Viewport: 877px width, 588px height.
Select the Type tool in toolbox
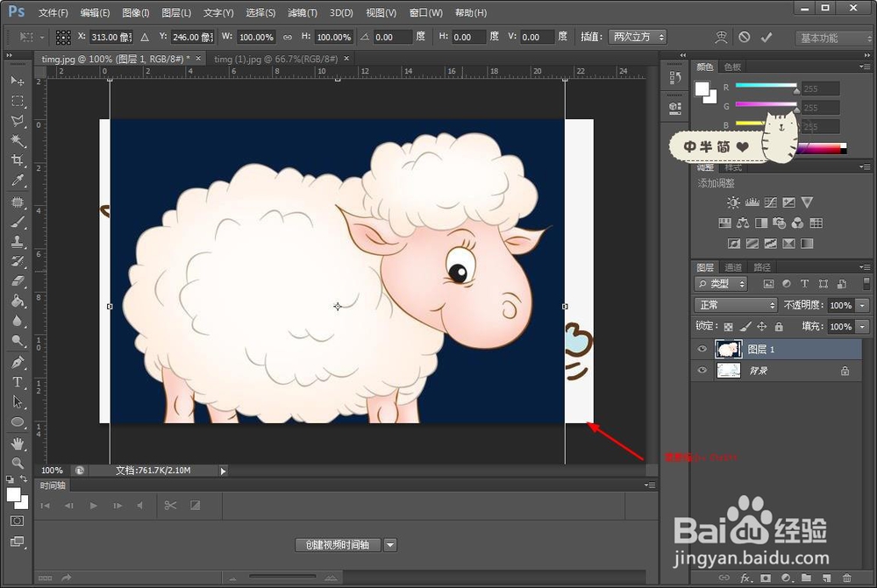(x=18, y=382)
